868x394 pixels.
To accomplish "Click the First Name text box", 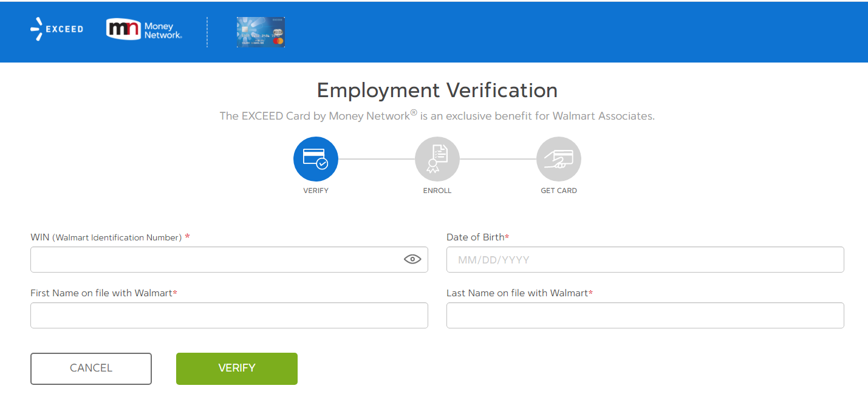I will click(x=229, y=315).
